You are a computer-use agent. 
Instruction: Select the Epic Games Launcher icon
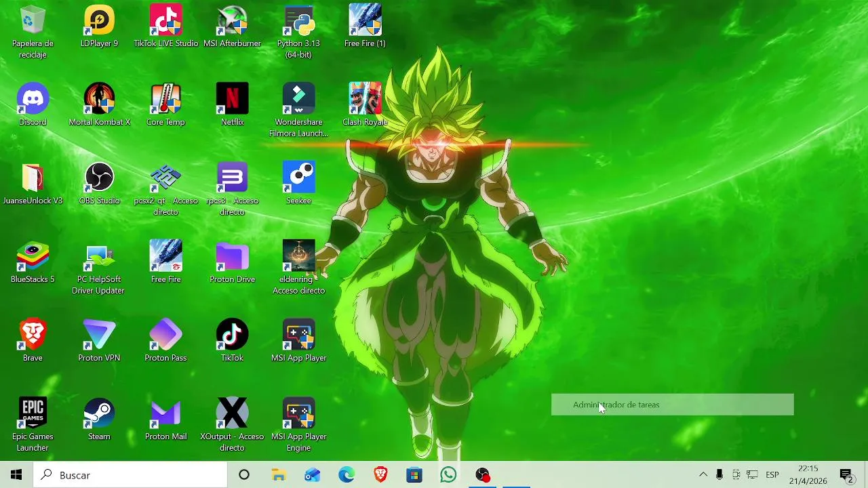[33, 425]
